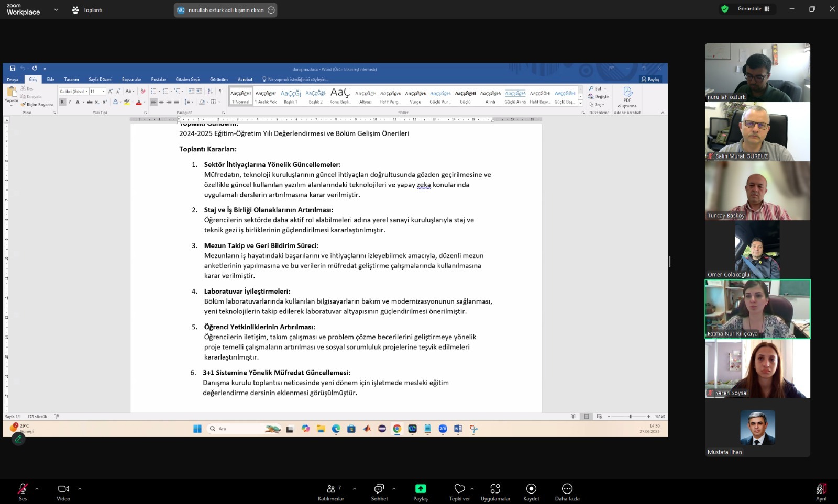The image size is (838, 504).
Task: Toggle show paragraph marks ¶
Action: coord(220,92)
